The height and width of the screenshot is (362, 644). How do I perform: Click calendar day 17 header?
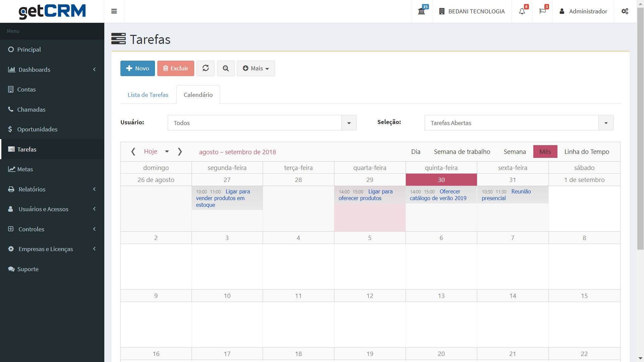click(227, 354)
